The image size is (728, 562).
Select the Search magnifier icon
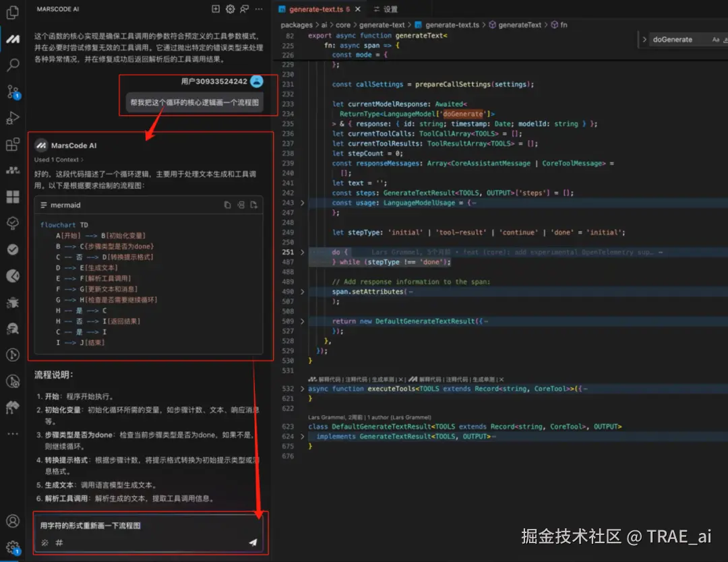12,63
